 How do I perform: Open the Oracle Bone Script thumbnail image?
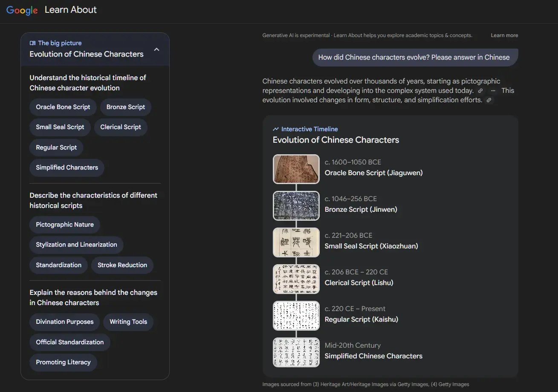pyautogui.click(x=296, y=169)
